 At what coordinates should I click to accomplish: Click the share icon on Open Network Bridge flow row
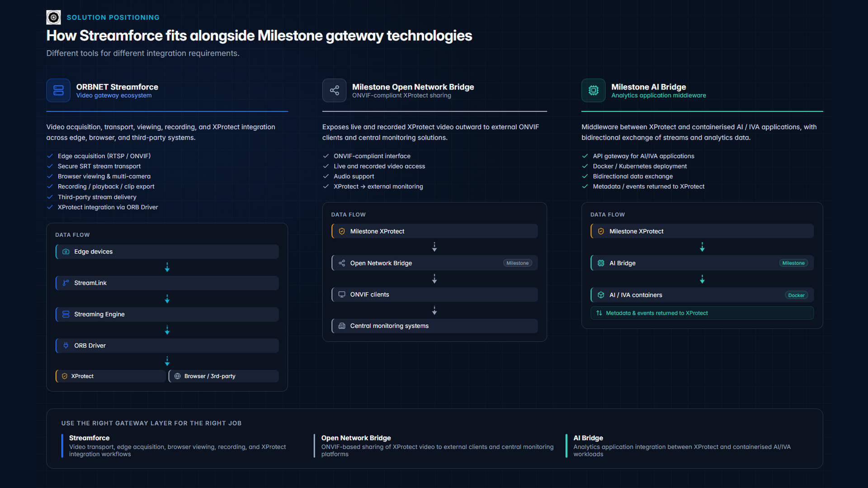pyautogui.click(x=342, y=263)
